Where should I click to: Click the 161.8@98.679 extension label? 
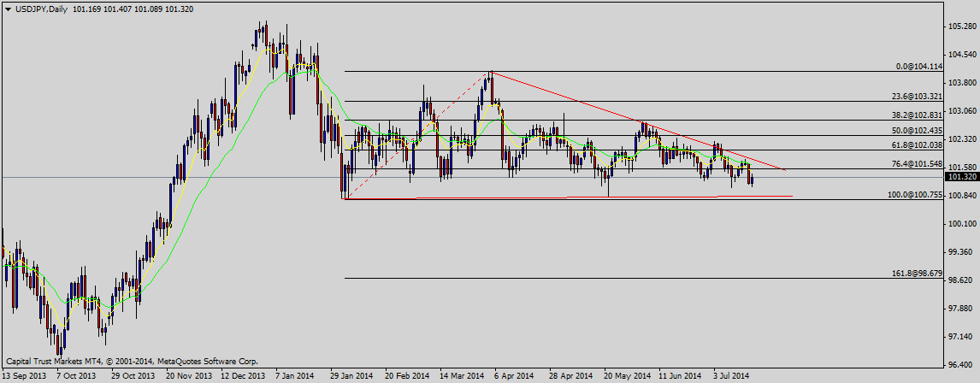point(917,274)
